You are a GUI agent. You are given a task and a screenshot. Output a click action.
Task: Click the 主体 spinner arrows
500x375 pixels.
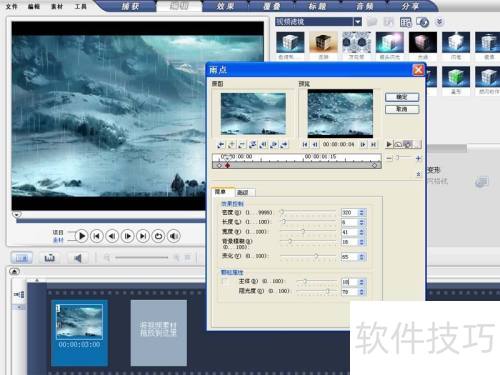(x=362, y=282)
